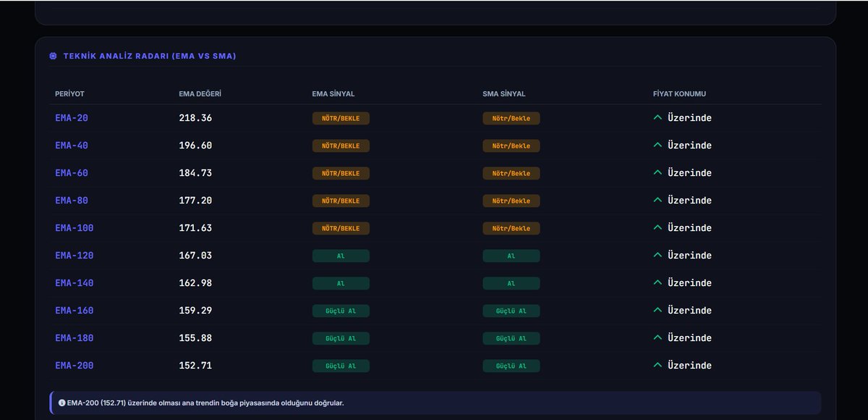Select the EMA-20 period label
The width and height of the screenshot is (868, 420).
(72, 118)
